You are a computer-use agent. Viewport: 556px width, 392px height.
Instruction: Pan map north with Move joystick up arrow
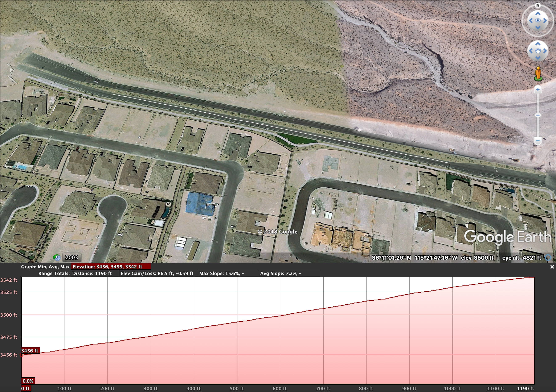pyautogui.click(x=538, y=44)
